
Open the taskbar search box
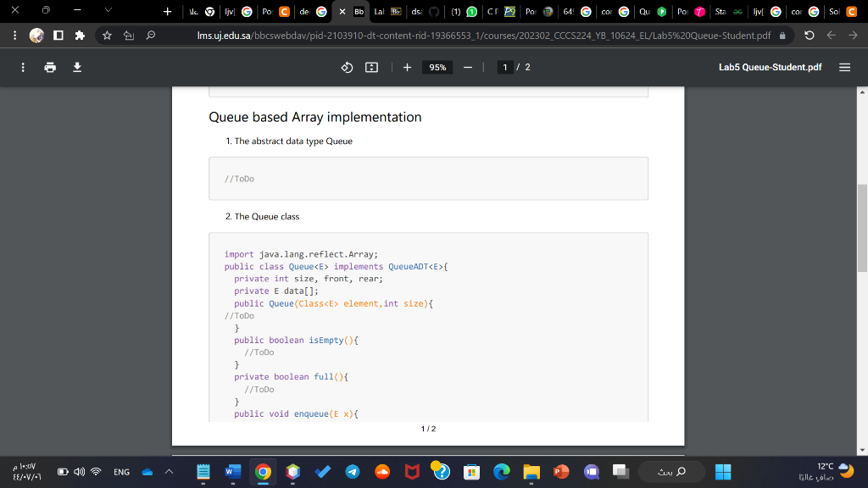[x=672, y=472]
